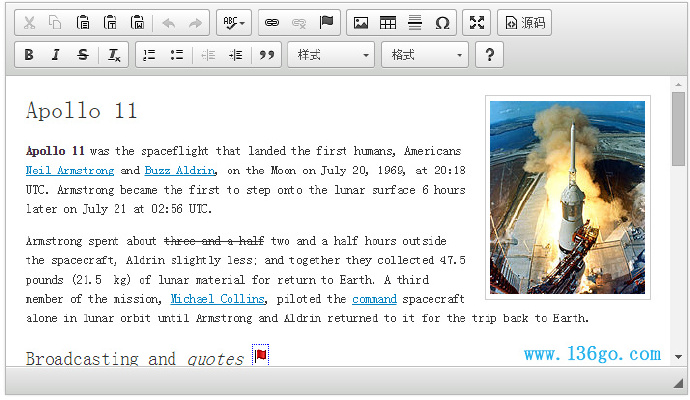Click the scrollbar down arrow
Screen dimensions: 690x400
click(678, 356)
